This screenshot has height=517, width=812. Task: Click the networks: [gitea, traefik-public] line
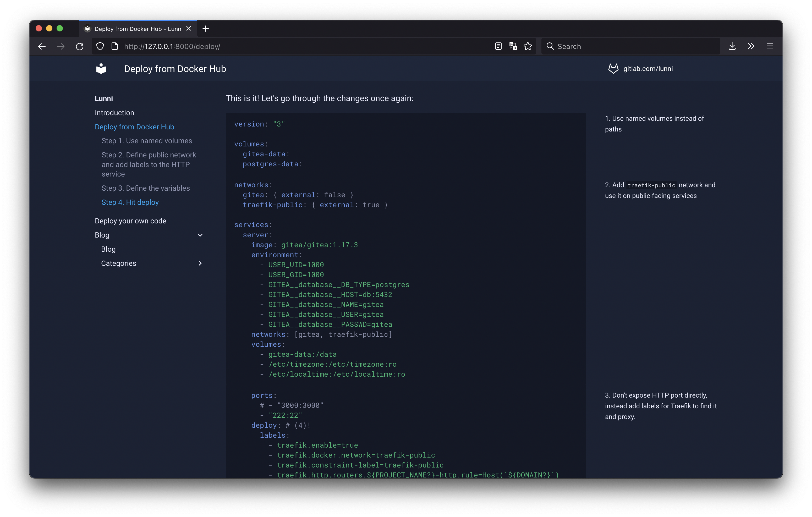click(322, 334)
